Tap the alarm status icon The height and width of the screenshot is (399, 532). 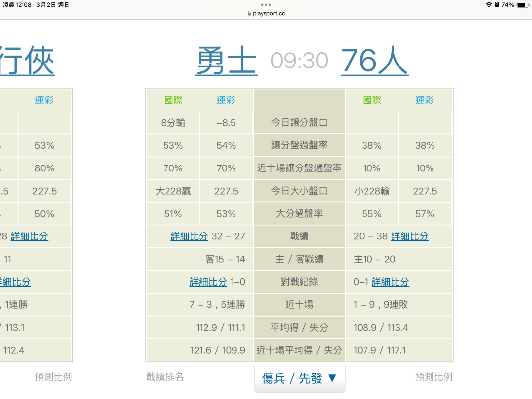pos(497,5)
